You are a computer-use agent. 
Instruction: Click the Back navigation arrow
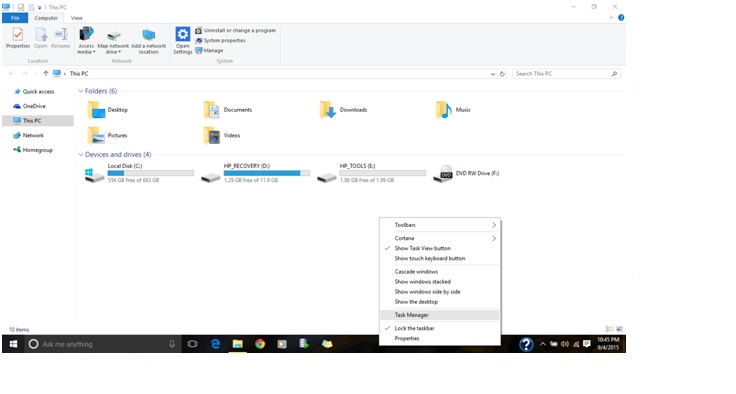[11, 73]
